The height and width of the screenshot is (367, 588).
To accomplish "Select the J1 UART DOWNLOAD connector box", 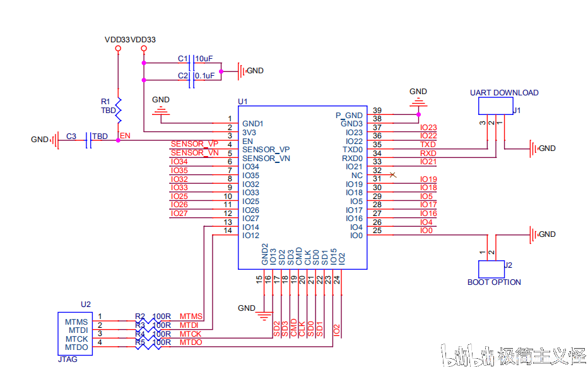I will [x=495, y=106].
